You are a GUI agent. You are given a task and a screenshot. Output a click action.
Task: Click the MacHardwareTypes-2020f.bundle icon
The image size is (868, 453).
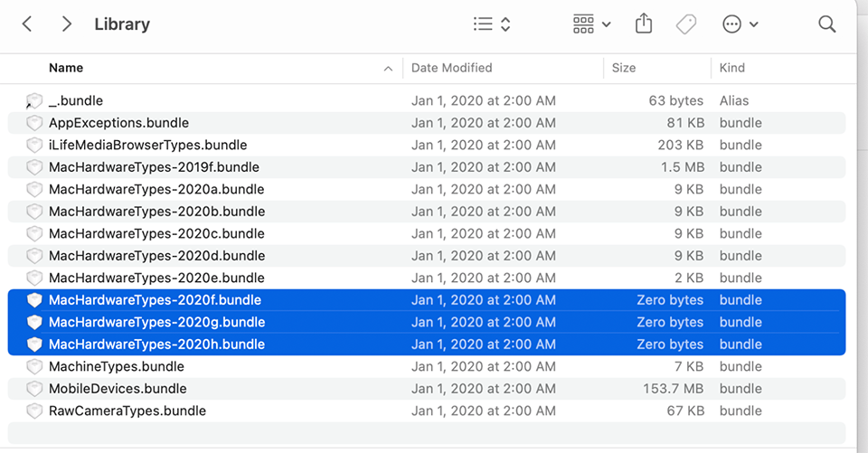click(x=34, y=300)
